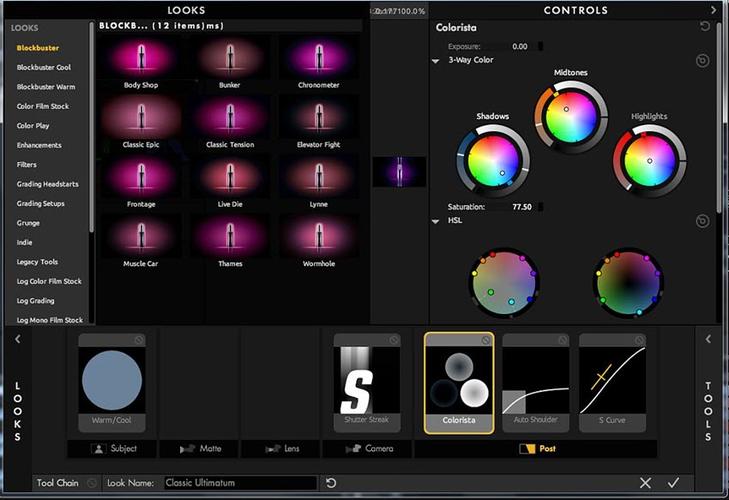Open the Blockbuster Cool category
The width and height of the screenshot is (729, 500).
click(x=44, y=67)
